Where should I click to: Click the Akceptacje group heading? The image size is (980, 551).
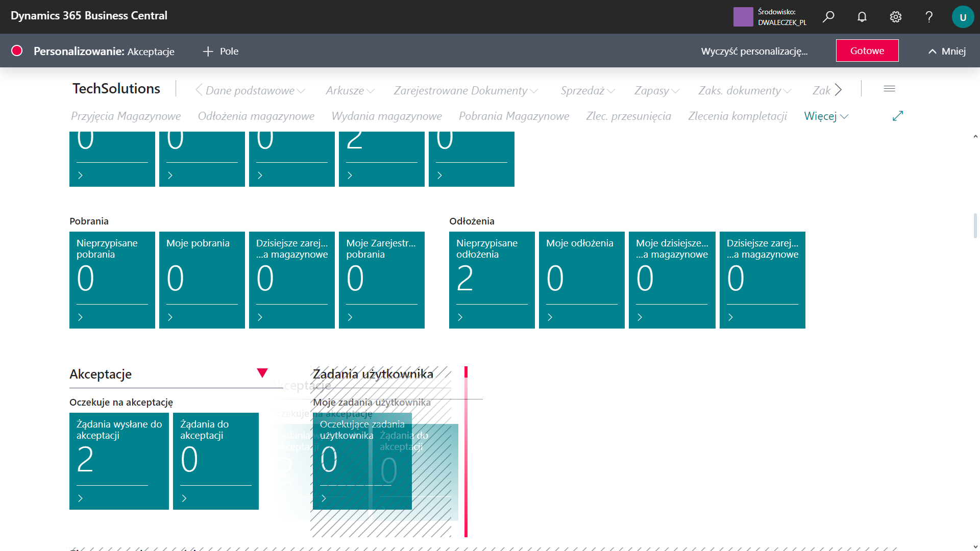(x=101, y=374)
